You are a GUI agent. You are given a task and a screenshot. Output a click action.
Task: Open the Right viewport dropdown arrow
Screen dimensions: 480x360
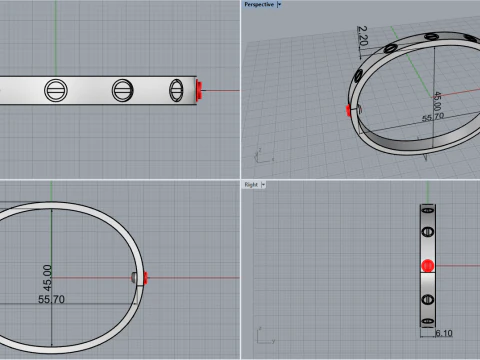[x=263, y=184]
